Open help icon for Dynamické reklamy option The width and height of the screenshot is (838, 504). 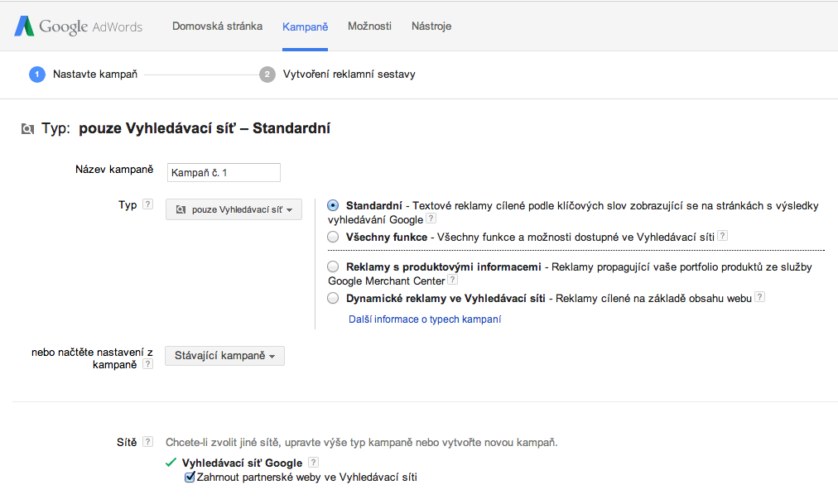759,297
